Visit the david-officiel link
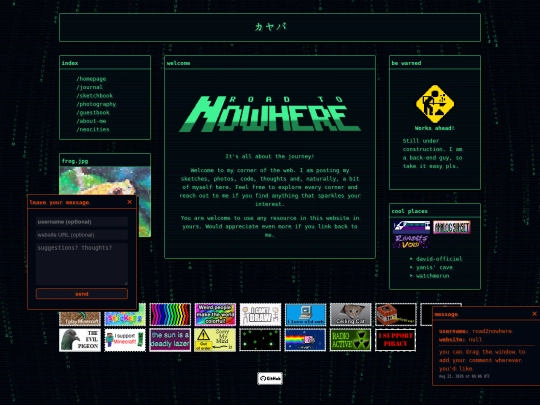Screen dimensions: 540x405 pyautogui.click(x=439, y=259)
